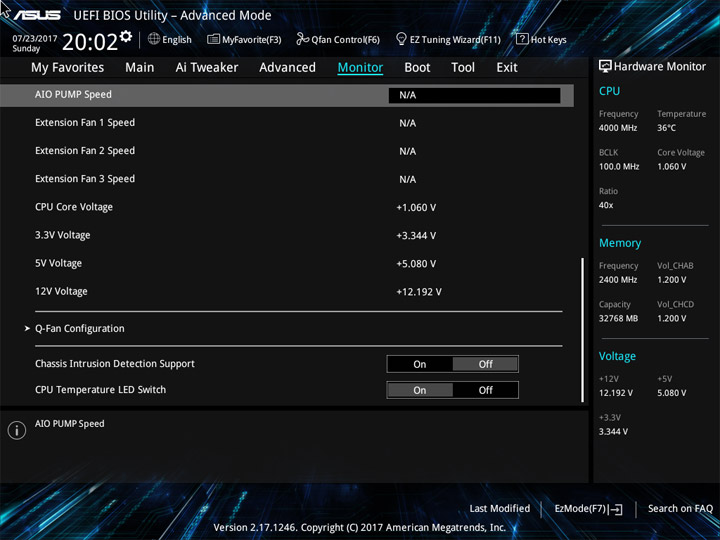Image resolution: width=720 pixels, height=540 pixels.
Task: Click the Memory heading in Hardware Monitor
Action: tap(620, 243)
